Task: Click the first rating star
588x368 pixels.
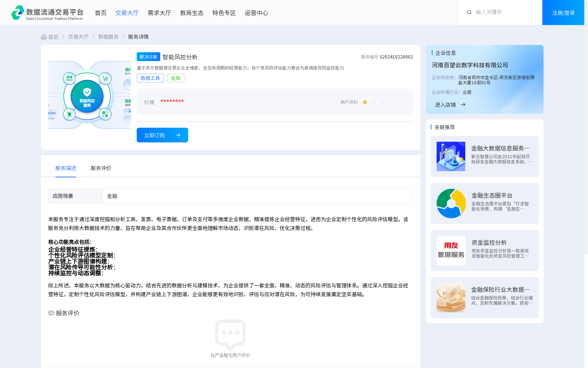Action: (365, 102)
